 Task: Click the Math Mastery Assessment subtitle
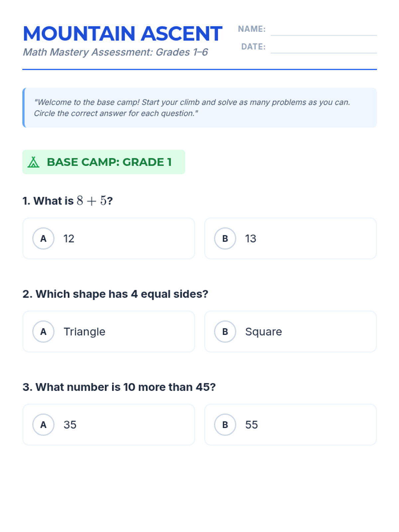coord(115,52)
